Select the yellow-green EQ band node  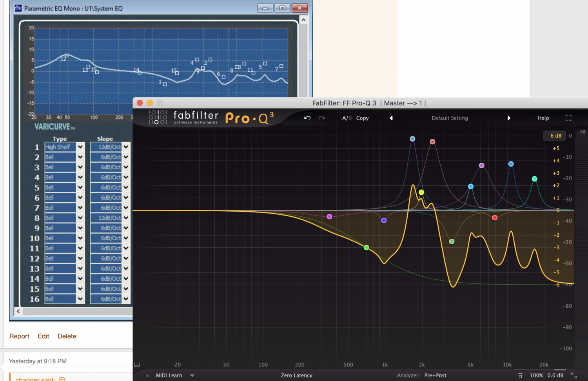pos(421,192)
